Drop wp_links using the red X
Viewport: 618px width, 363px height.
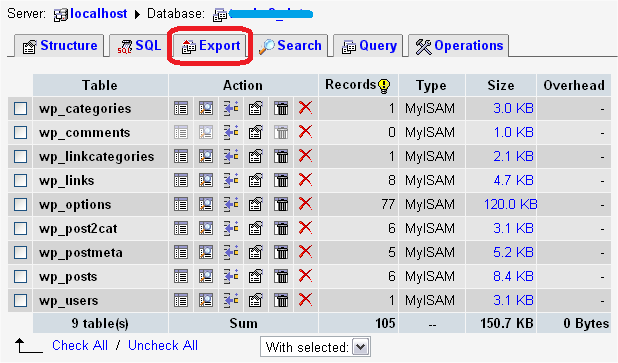(x=305, y=179)
